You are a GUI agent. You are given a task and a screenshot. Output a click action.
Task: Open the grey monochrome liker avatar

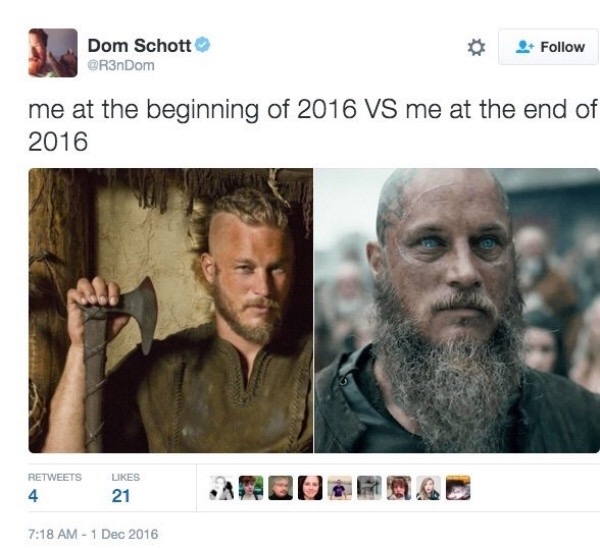(x=369, y=488)
